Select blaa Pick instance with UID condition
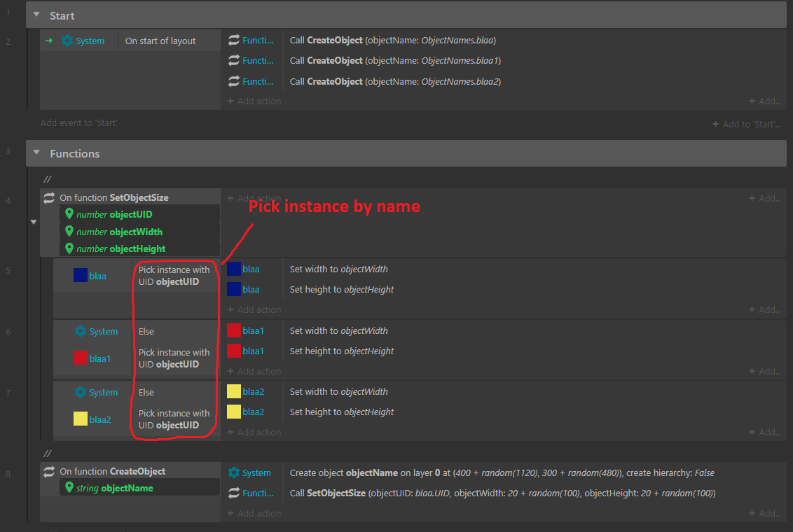Screen dimensions: 793x532 click(174, 276)
